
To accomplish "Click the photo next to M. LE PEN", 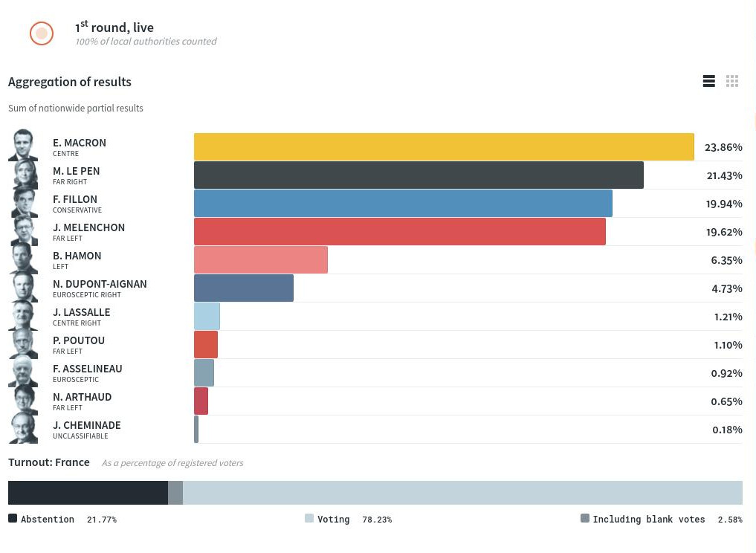I will click(24, 174).
